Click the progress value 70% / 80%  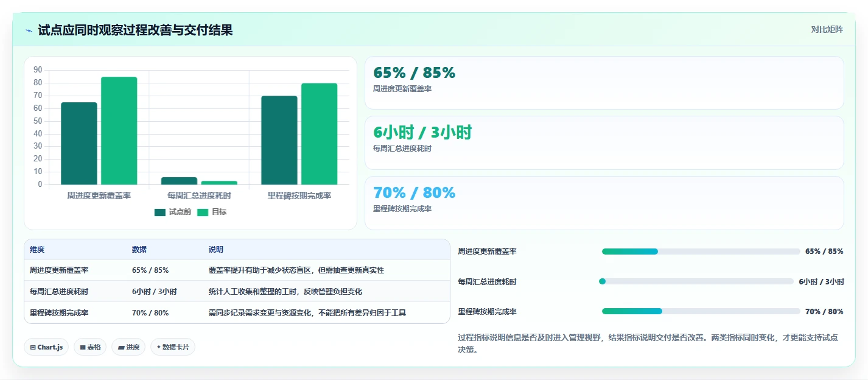tap(824, 311)
